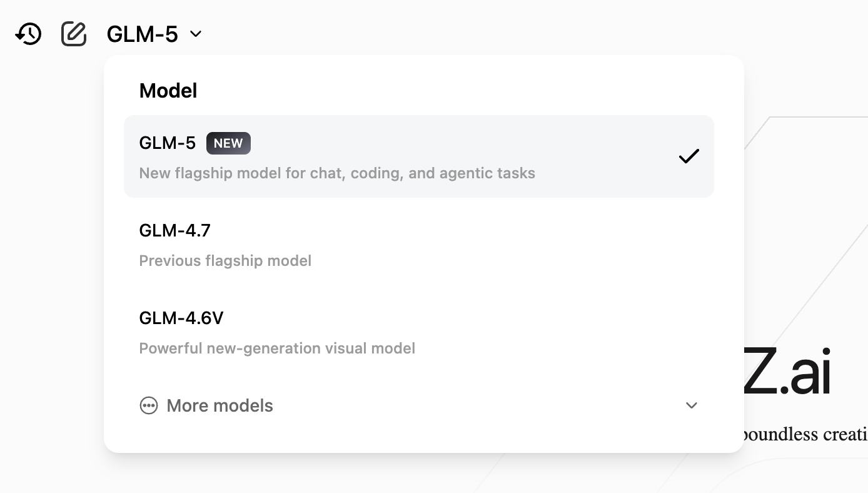Click the GLM-5 selector label in header
Screen dimensions: 868x493
tap(143, 34)
